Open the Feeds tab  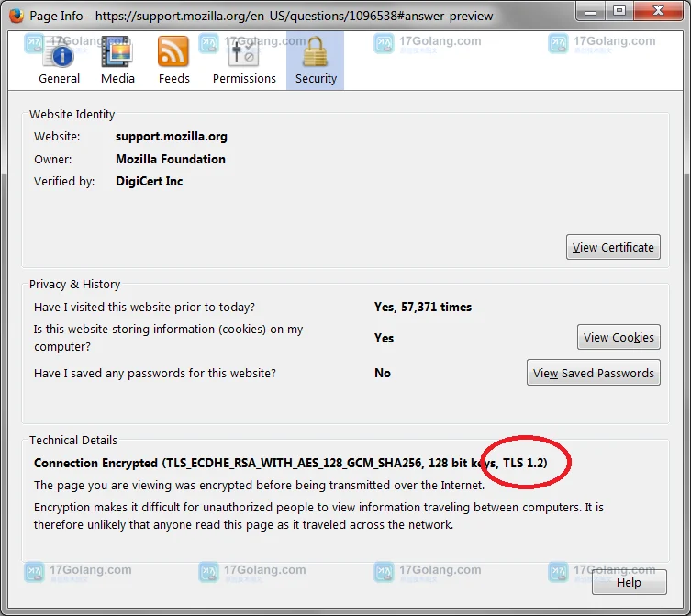pyautogui.click(x=173, y=61)
